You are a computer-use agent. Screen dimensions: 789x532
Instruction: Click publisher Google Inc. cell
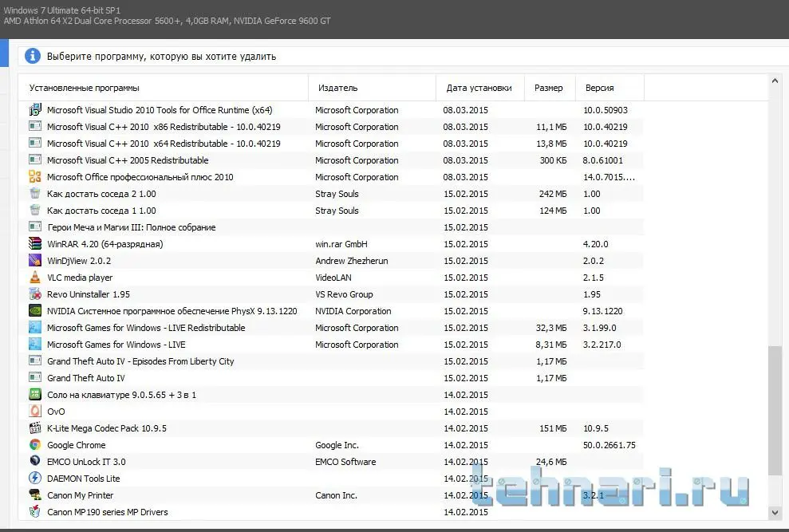pyautogui.click(x=337, y=445)
